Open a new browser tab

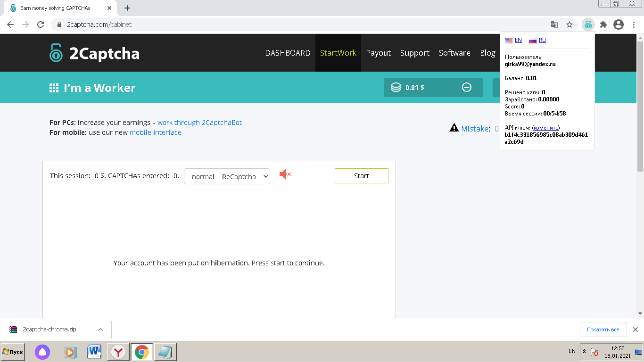pos(127,8)
